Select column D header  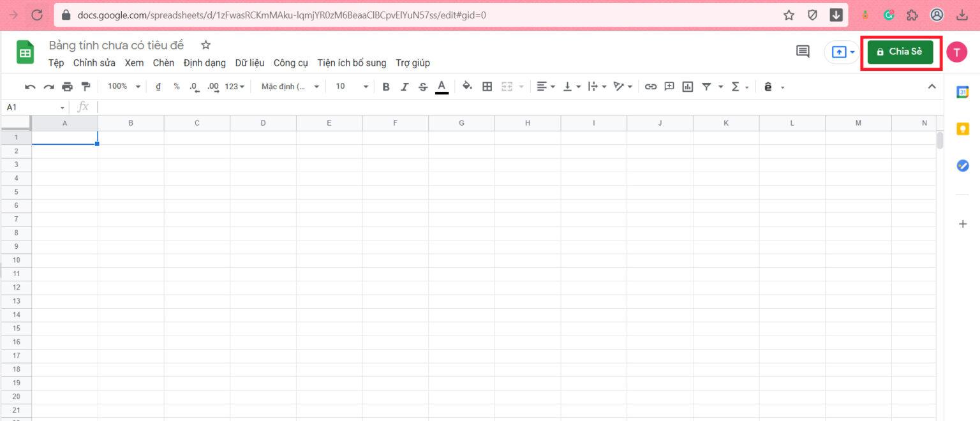263,123
